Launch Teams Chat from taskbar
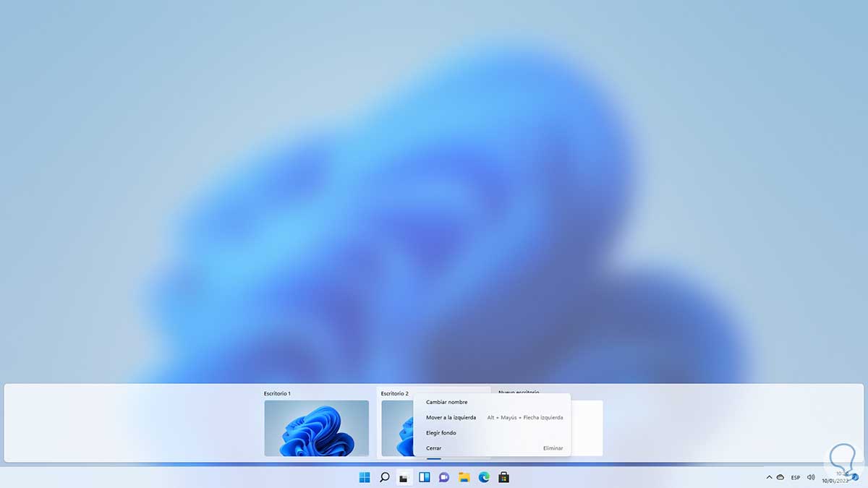The height and width of the screenshot is (488, 868). pyautogui.click(x=444, y=477)
